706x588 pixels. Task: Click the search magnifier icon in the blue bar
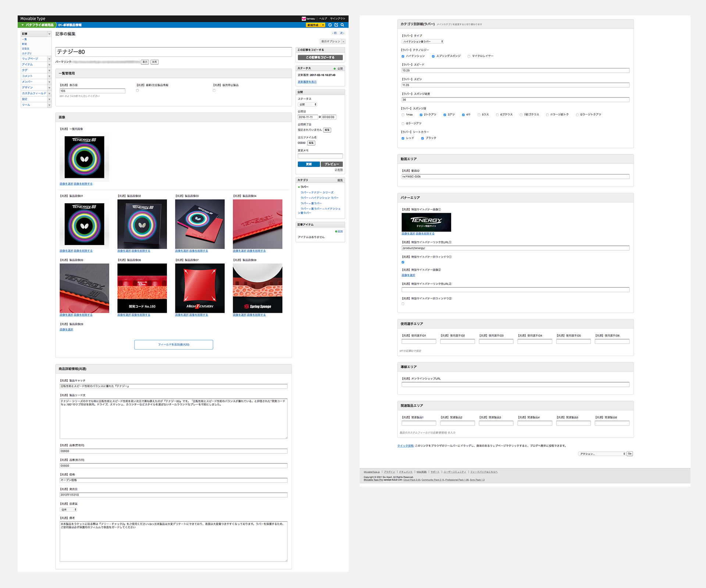pos(342,25)
